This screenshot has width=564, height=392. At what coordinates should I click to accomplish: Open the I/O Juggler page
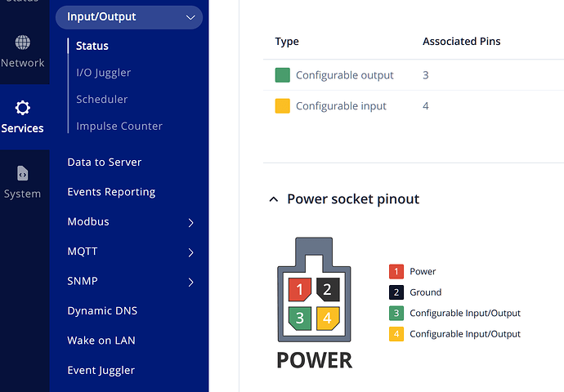click(x=103, y=73)
